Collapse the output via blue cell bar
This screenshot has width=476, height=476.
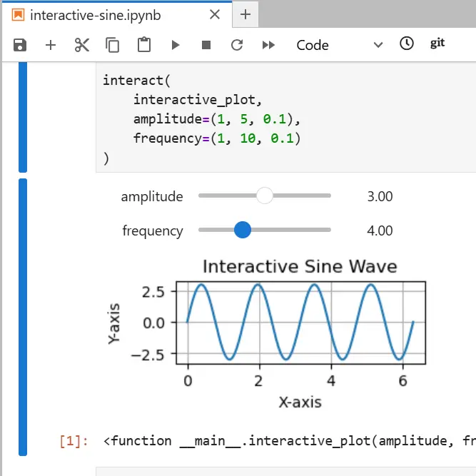click(23, 316)
